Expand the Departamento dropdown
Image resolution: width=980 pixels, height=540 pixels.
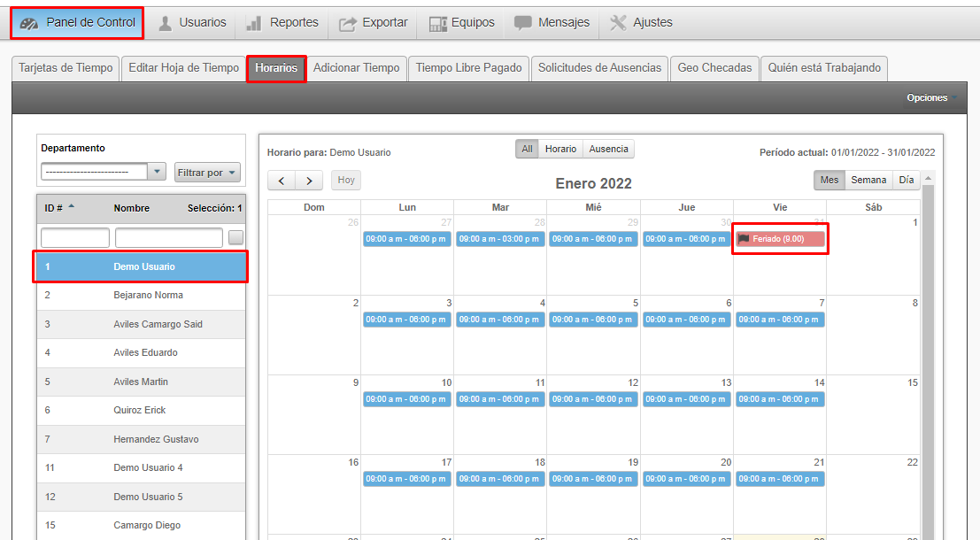(x=157, y=172)
